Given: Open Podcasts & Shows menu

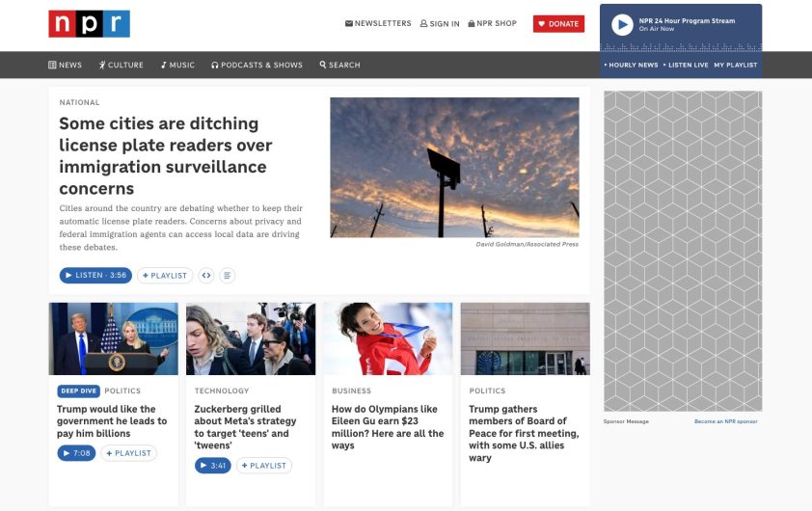Looking at the screenshot, I should click(x=257, y=65).
